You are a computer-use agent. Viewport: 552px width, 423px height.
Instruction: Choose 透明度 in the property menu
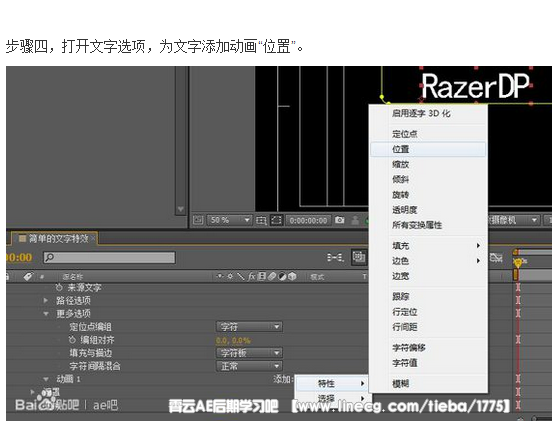pyautogui.click(x=428, y=210)
